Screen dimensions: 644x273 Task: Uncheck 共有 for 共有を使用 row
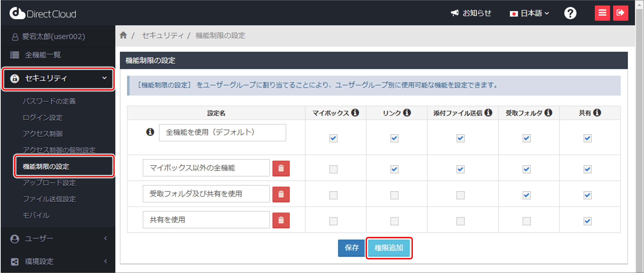click(x=588, y=221)
